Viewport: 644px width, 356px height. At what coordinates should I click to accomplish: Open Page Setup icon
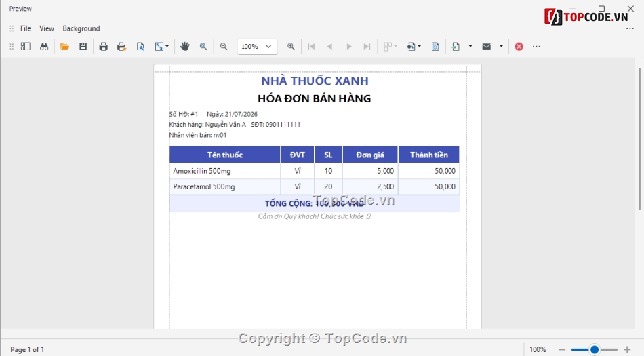(x=140, y=46)
